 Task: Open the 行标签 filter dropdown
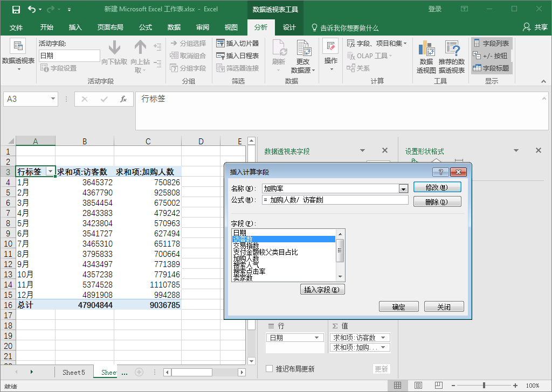pos(50,172)
